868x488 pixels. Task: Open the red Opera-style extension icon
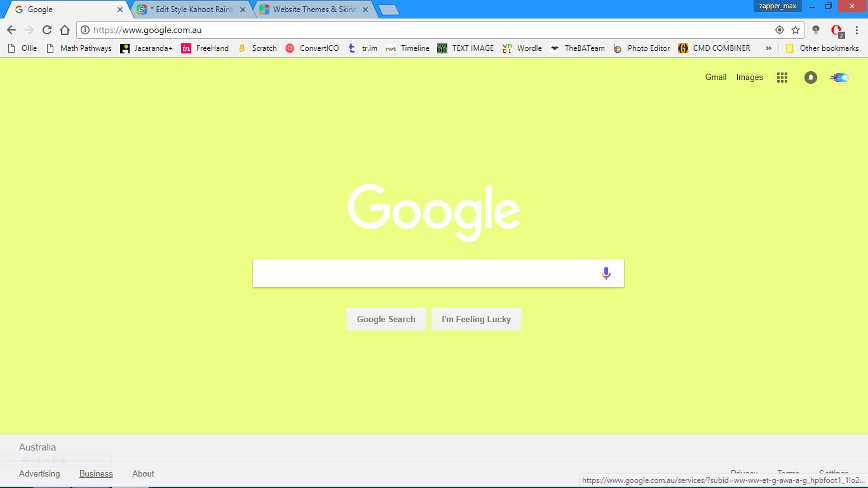point(837,30)
